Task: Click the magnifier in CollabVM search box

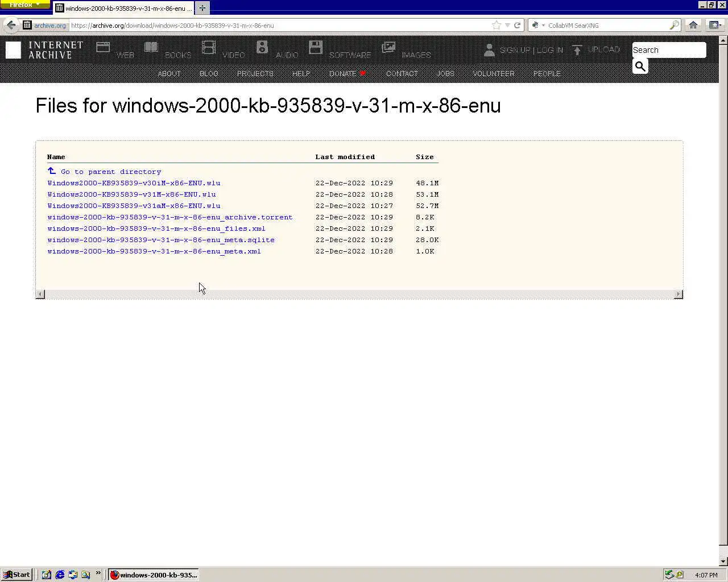Action: [674, 25]
